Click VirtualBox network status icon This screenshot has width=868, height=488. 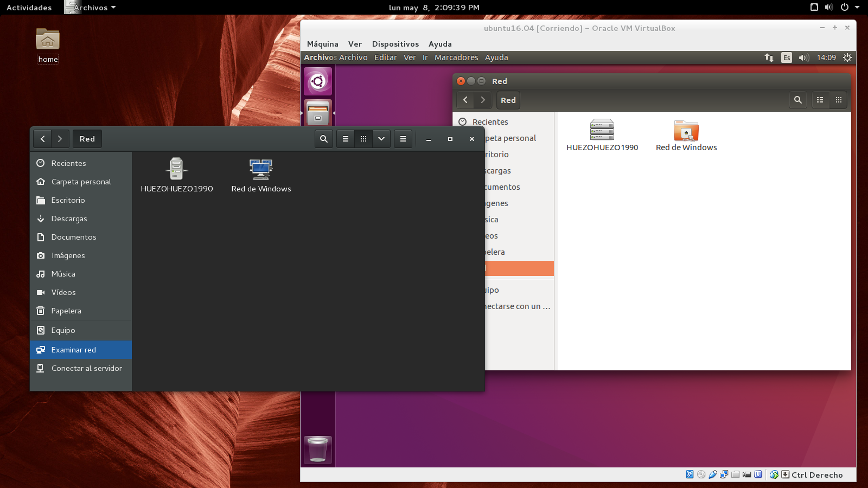pyautogui.click(x=724, y=474)
